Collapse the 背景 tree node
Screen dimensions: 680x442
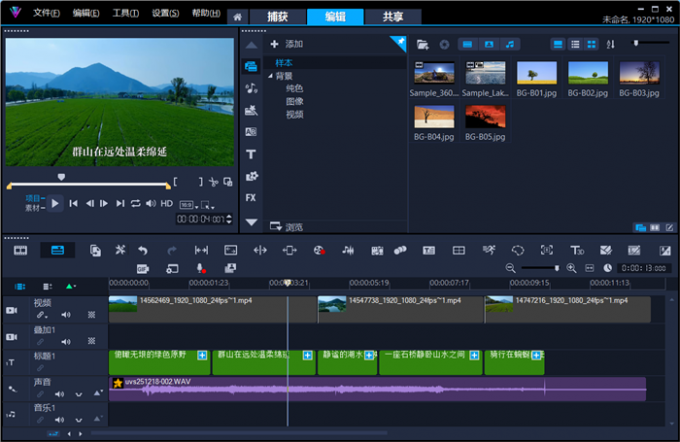pos(270,76)
